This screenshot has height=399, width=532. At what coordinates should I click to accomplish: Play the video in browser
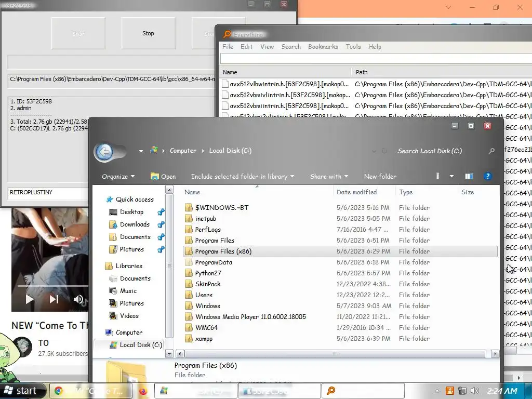pos(30,299)
